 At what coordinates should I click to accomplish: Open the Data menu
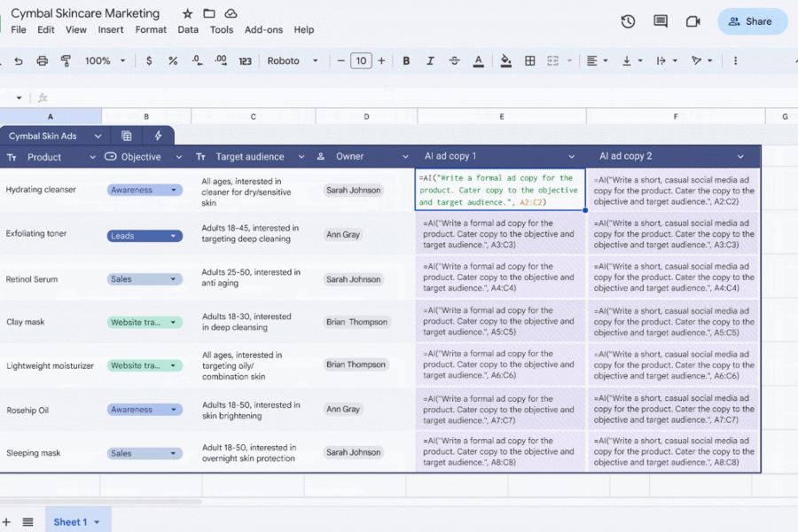tap(188, 30)
